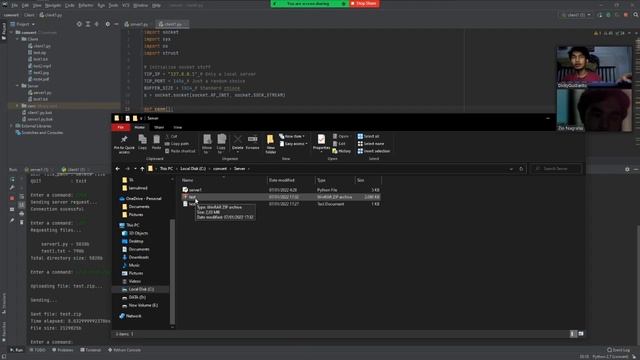Select Scratches and Consoles in Project tree
The width and height of the screenshot is (640, 360).
pos(39,133)
